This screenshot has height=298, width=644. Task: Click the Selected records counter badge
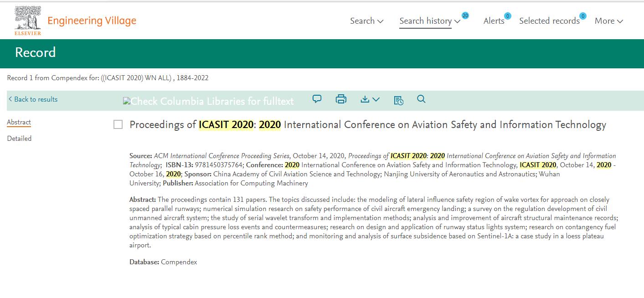[582, 15]
